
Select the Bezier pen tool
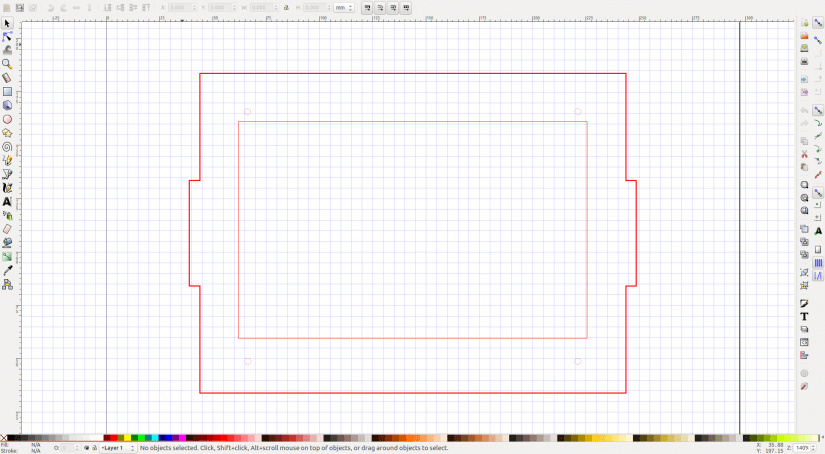coord(7,174)
